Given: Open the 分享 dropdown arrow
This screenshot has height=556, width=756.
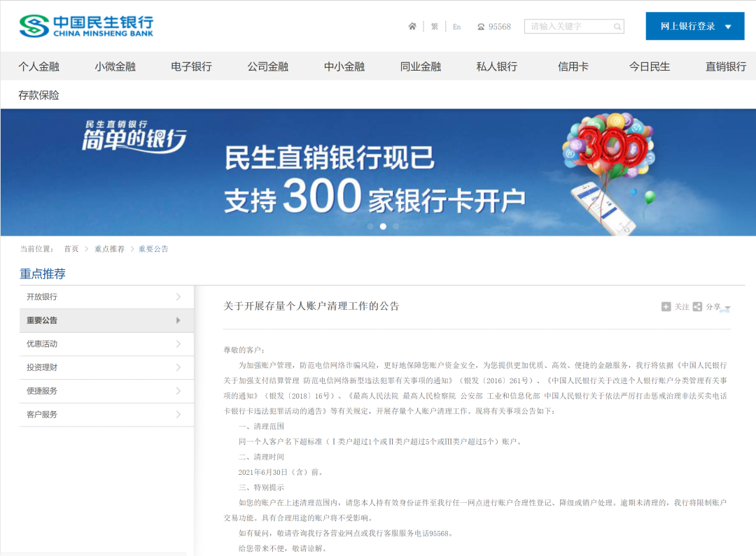Looking at the screenshot, I should pos(727,308).
